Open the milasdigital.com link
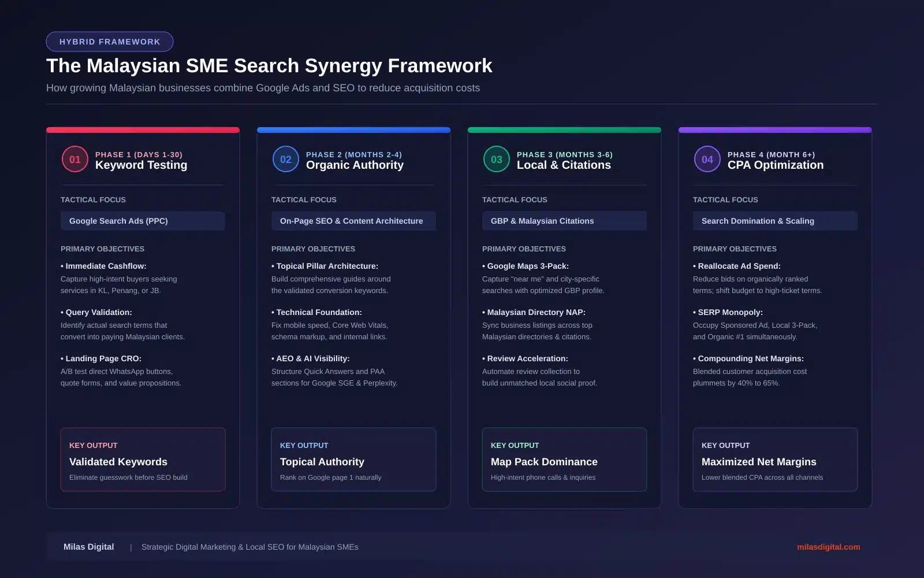Image resolution: width=924 pixels, height=578 pixels. [828, 547]
